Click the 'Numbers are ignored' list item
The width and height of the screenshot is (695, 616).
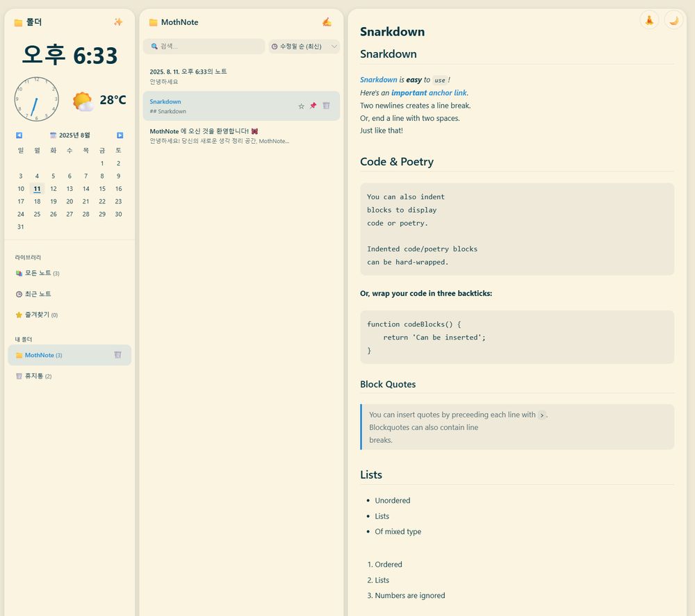coord(410,596)
